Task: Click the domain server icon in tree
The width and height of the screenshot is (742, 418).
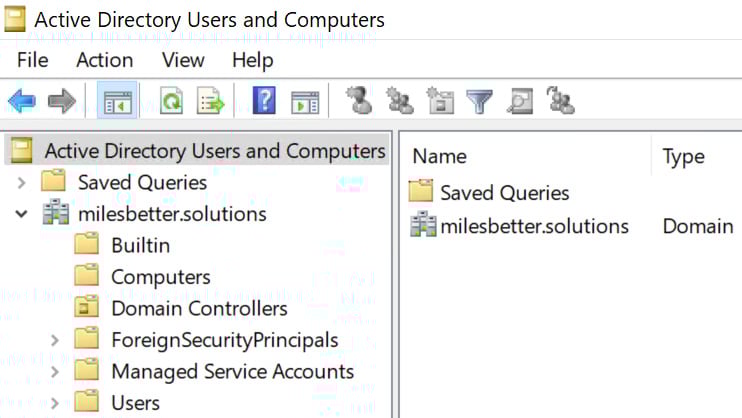Action: [x=56, y=212]
